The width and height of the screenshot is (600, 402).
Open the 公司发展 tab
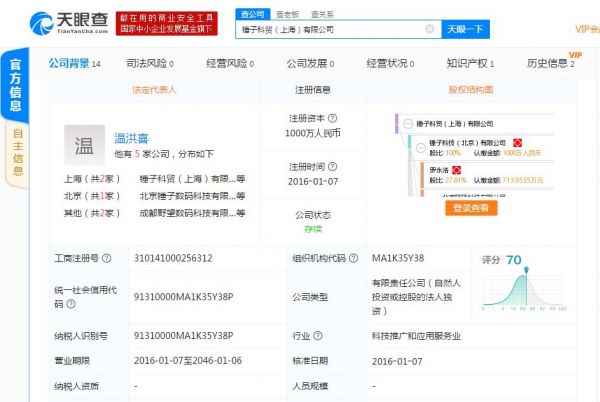310,63
